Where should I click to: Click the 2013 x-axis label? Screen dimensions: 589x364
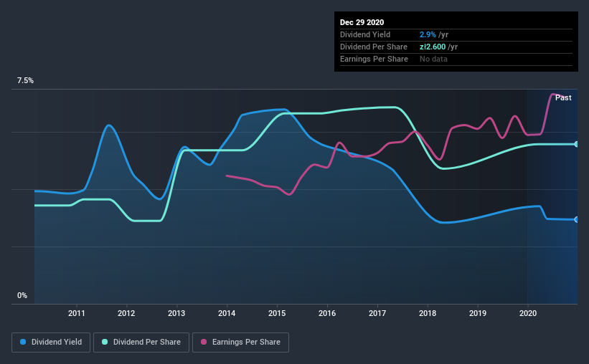click(x=176, y=313)
